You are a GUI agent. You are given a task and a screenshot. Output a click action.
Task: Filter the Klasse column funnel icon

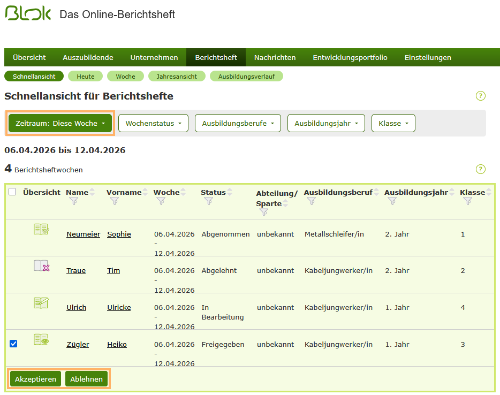coord(468,201)
